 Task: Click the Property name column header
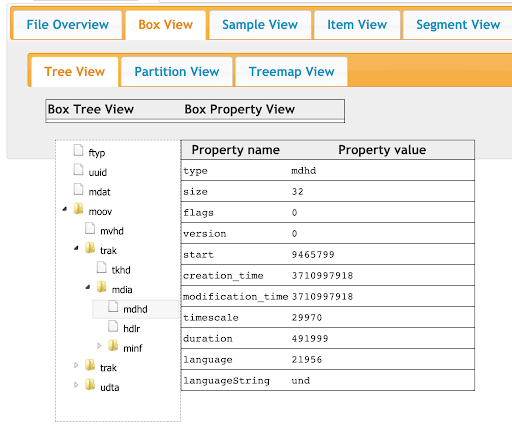pos(235,150)
